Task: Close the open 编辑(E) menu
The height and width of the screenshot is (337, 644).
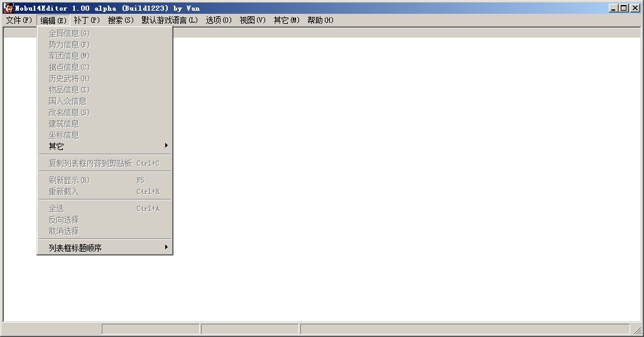Action: (x=53, y=20)
